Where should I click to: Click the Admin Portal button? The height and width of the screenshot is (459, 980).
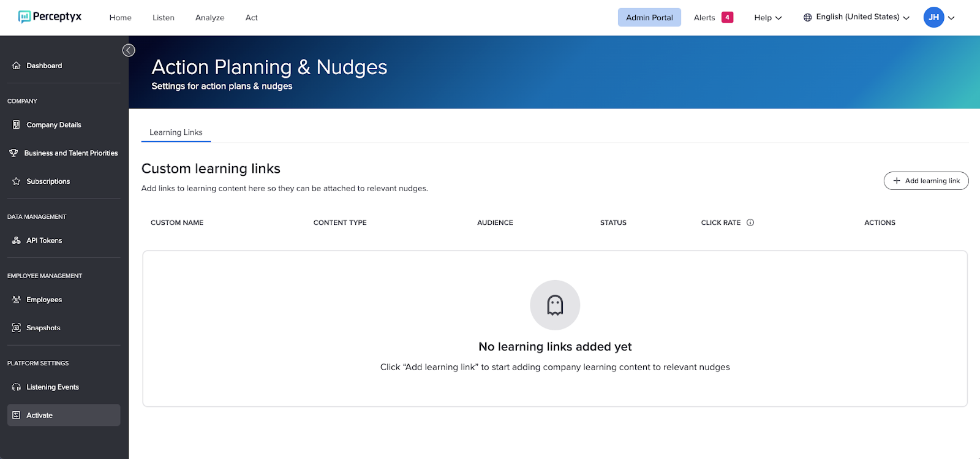tap(649, 17)
